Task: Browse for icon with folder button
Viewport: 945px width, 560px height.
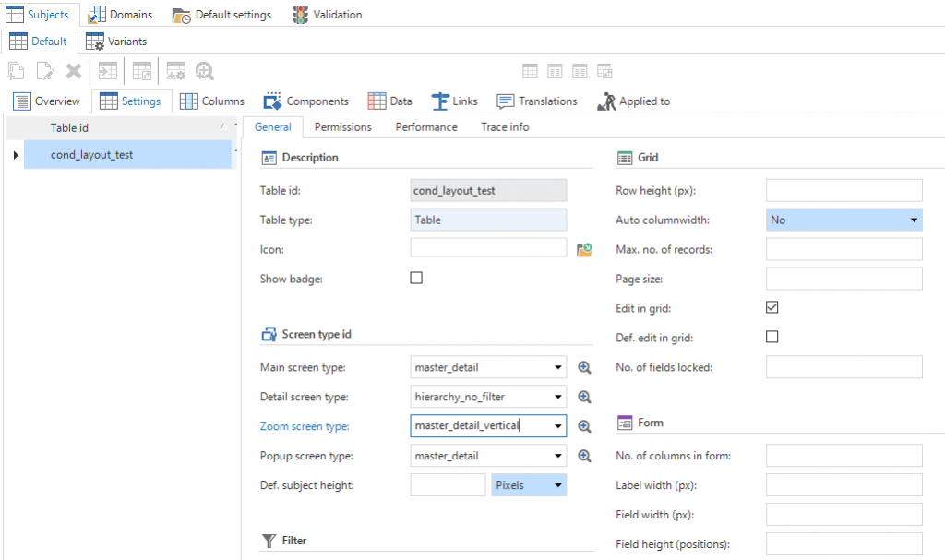Action: [584, 250]
